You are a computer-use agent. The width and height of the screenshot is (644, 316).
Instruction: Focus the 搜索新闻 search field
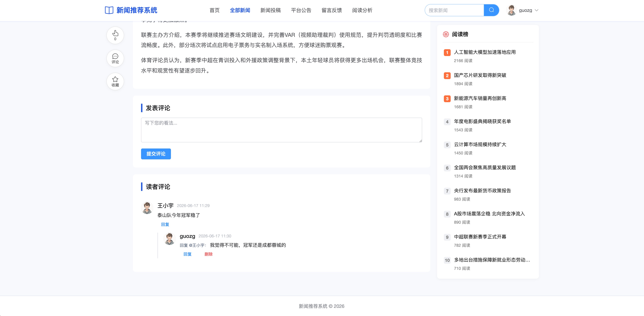tap(454, 10)
